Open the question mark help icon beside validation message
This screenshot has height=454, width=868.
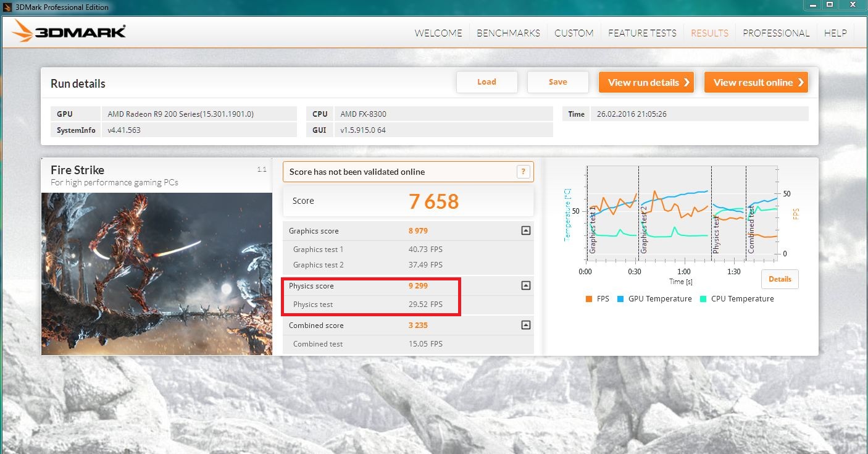click(x=523, y=172)
